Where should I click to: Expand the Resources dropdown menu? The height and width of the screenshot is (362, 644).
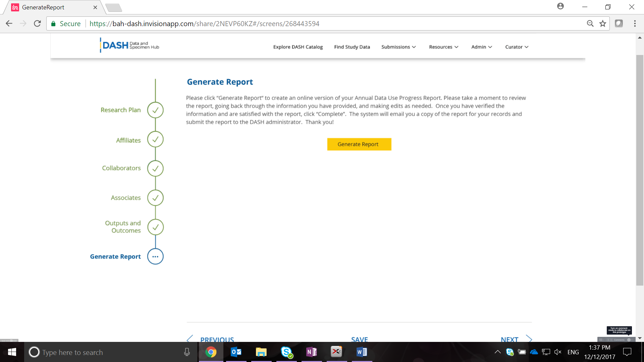click(443, 47)
